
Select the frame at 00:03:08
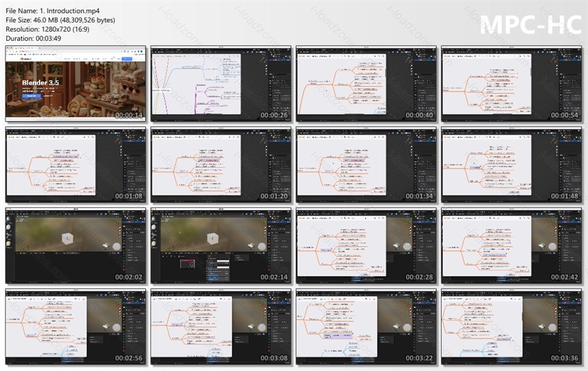tap(221, 327)
